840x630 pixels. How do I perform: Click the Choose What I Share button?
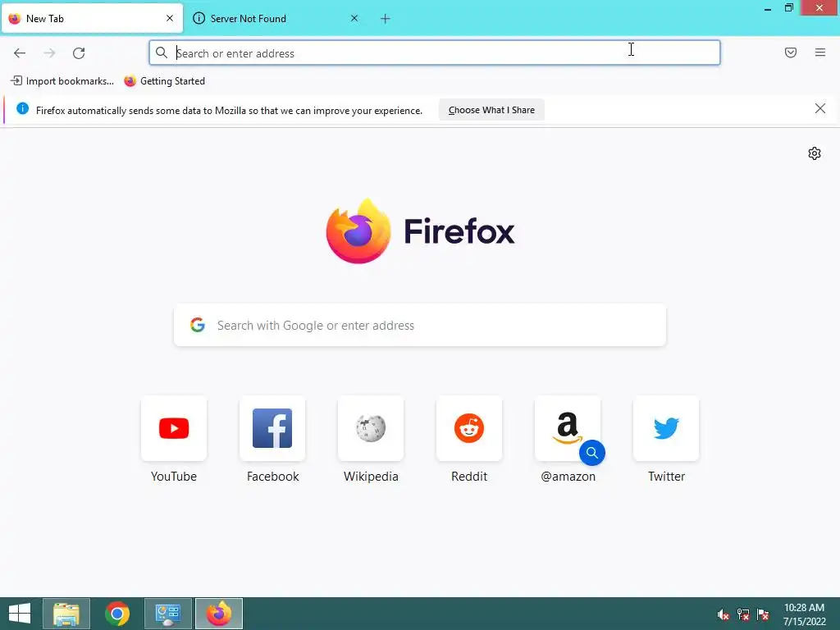pos(491,110)
